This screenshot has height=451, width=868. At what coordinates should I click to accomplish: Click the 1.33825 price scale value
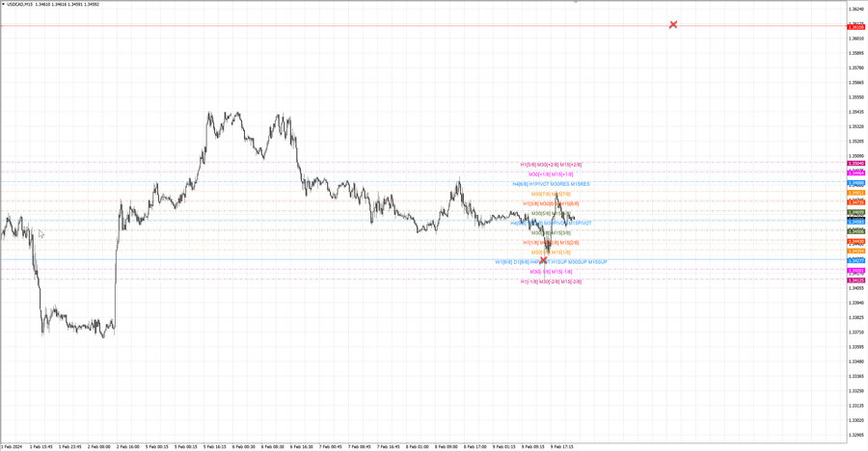click(855, 317)
